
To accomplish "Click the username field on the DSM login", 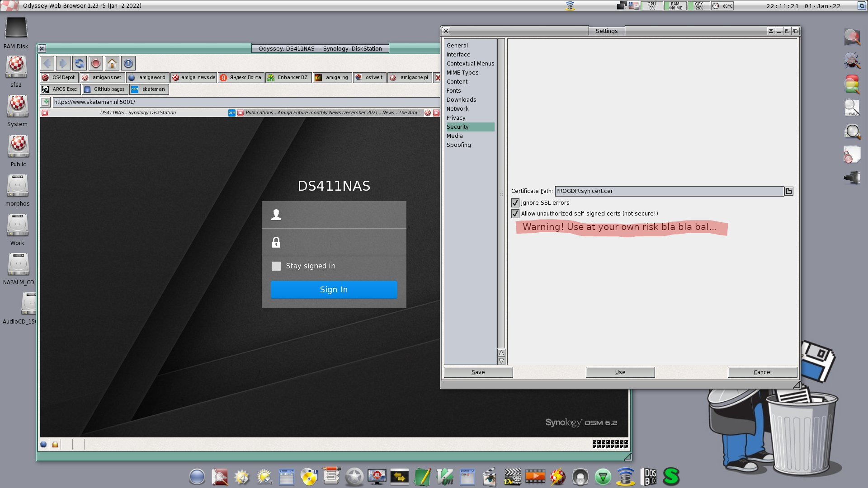I will tap(334, 215).
